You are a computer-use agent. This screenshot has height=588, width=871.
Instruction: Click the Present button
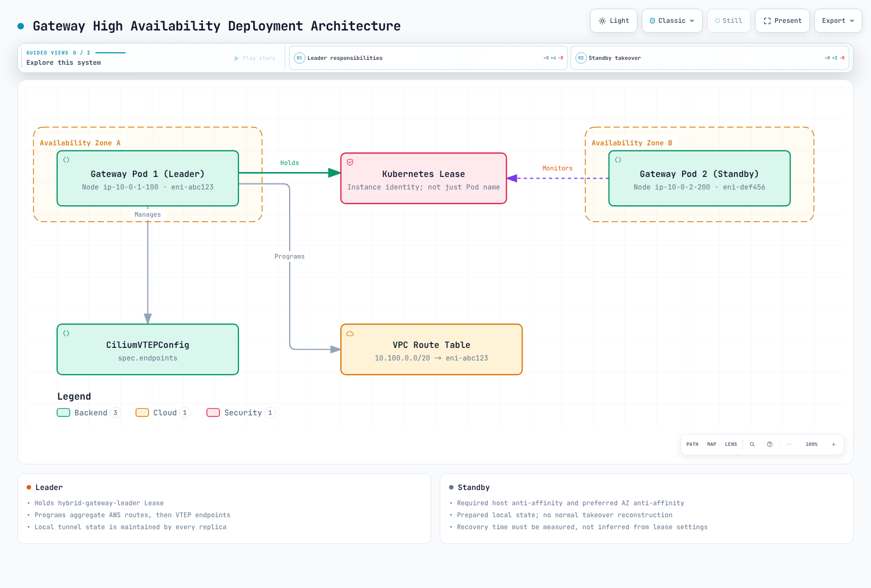click(x=782, y=21)
